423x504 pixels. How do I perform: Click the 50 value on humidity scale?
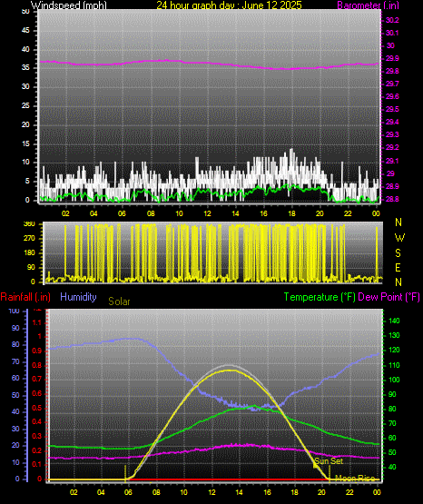pyautogui.click(x=15, y=395)
